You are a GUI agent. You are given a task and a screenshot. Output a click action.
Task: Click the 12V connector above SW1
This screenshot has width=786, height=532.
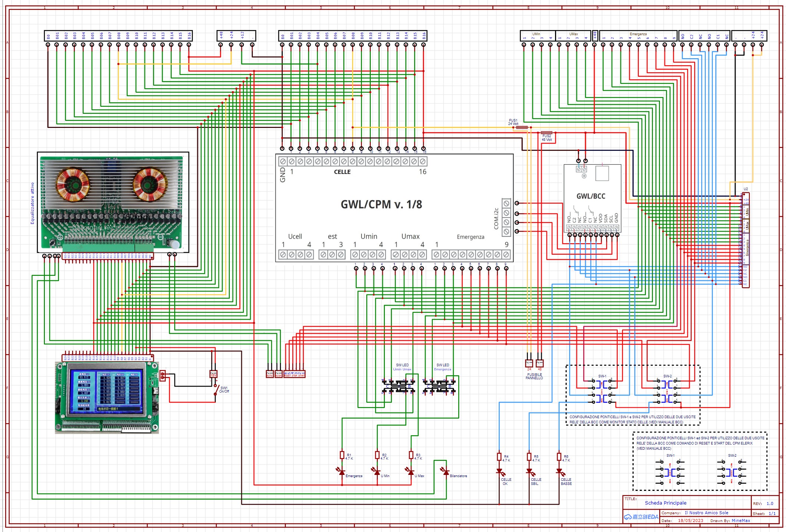tap(213, 374)
